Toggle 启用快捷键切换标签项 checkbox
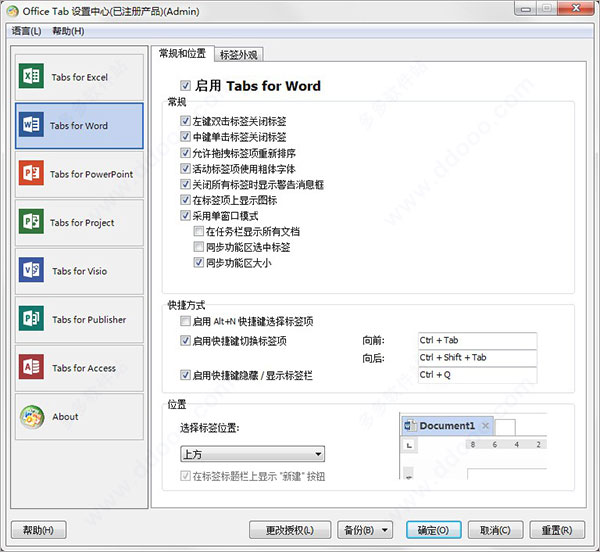Image resolution: width=600 pixels, height=552 pixels. tap(186, 340)
